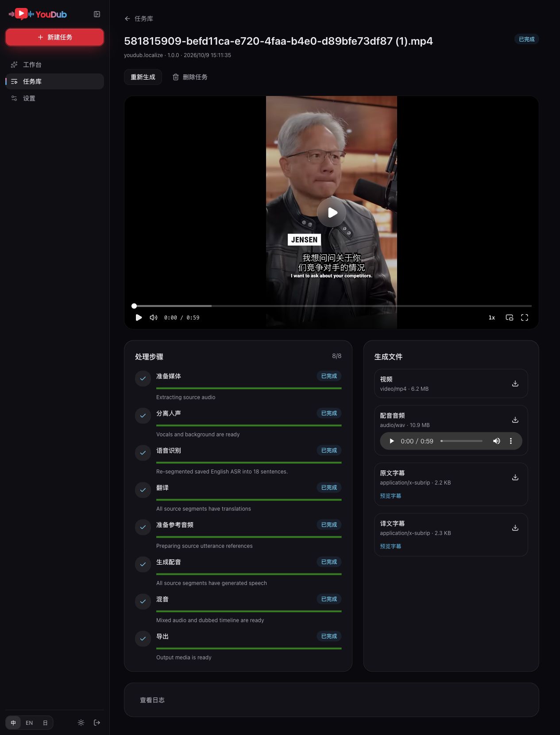
Task: Click the 已完成 badge of 翻译 step
Action: [329, 487]
